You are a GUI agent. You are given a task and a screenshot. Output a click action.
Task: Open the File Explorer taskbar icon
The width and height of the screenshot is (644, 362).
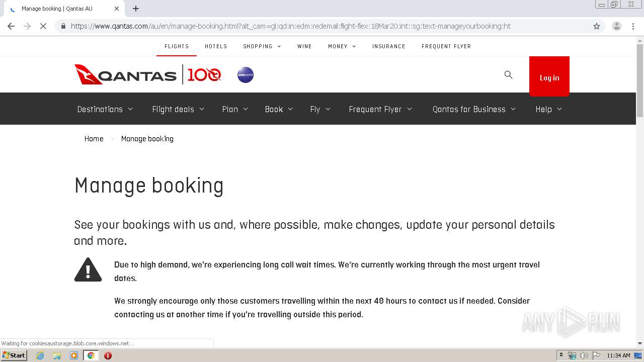[57, 355]
